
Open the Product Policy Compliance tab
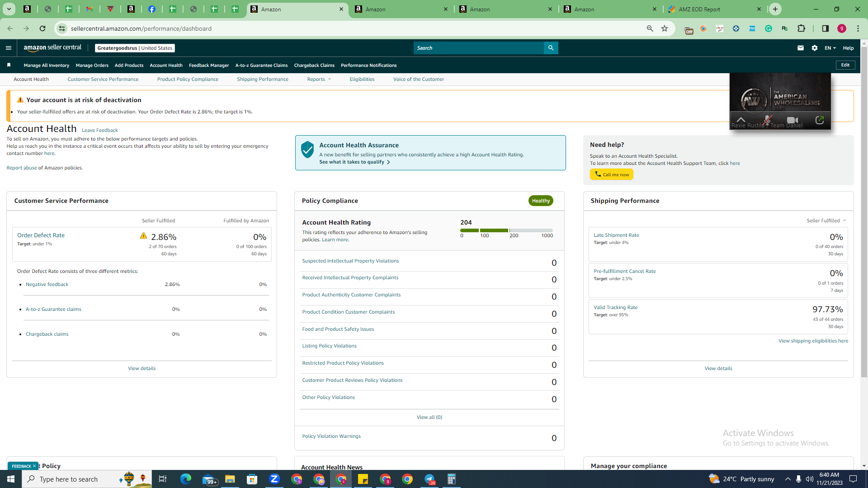pyautogui.click(x=188, y=79)
